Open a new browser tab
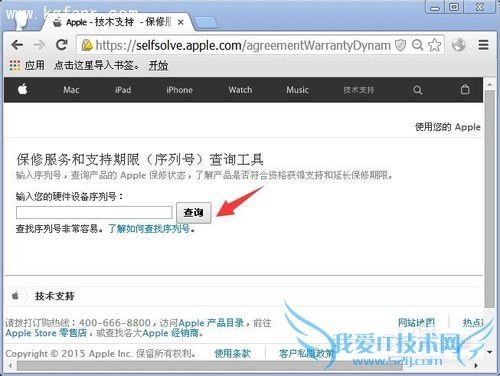Screen dimensions: 500x376 [206, 23]
